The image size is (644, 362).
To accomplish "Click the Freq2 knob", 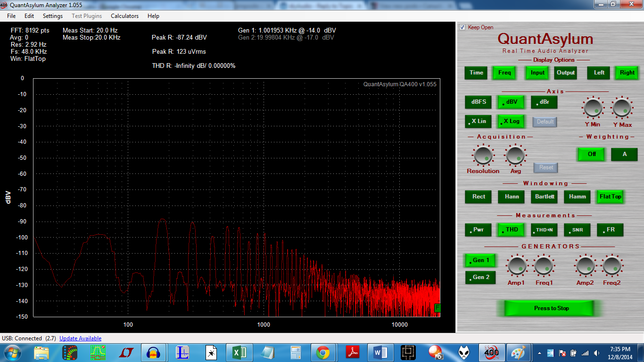I will [x=612, y=266].
